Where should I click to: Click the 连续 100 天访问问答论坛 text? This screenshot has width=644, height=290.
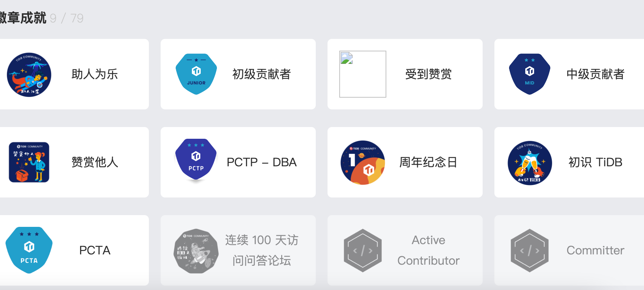coord(261,250)
